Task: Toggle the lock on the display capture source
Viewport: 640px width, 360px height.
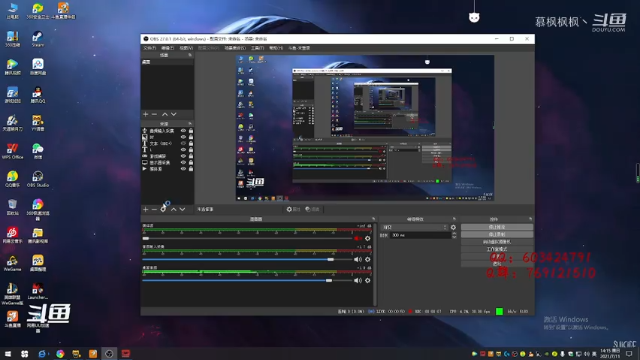Action: point(191,162)
